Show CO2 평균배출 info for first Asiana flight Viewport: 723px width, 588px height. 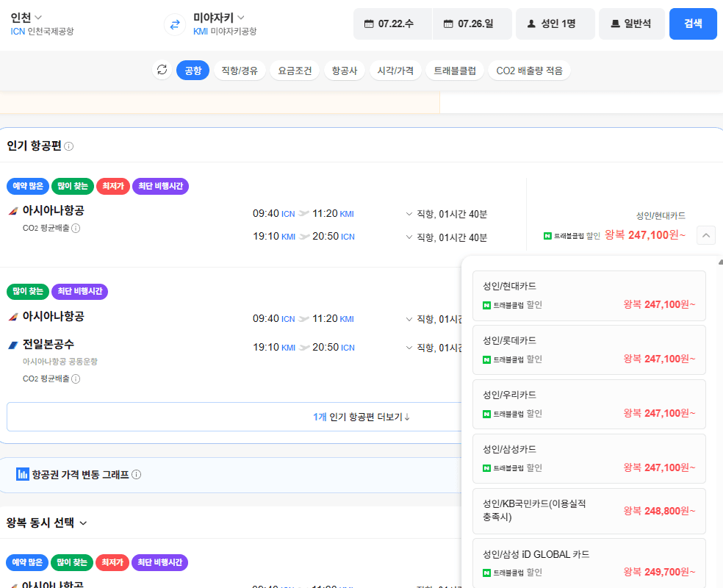[x=76, y=229]
